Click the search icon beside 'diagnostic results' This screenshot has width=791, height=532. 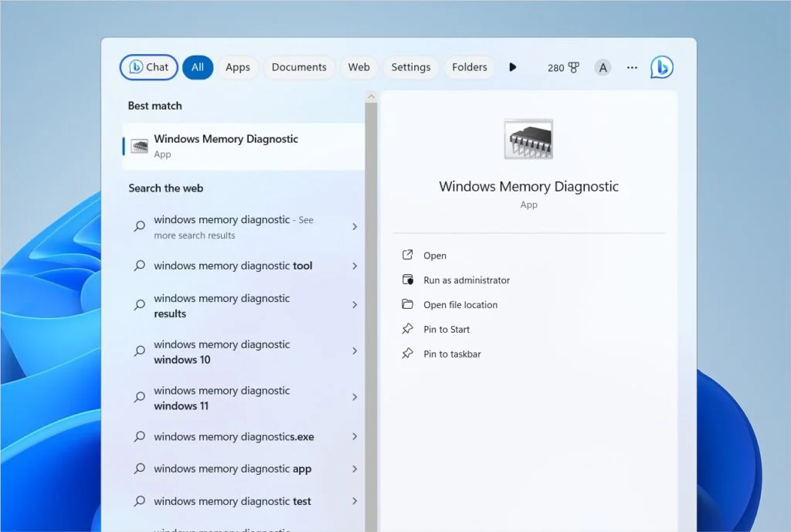coord(140,304)
